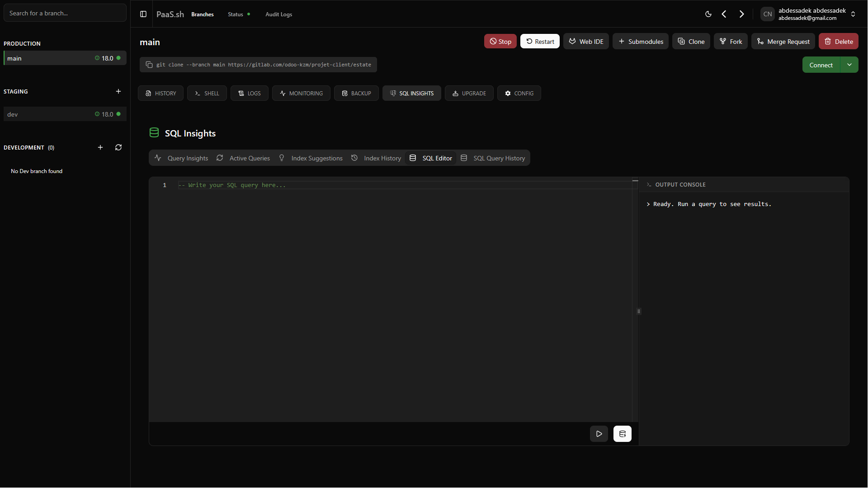Select the dev staging branch
Image resolution: width=868 pixels, height=488 pixels.
click(x=65, y=114)
